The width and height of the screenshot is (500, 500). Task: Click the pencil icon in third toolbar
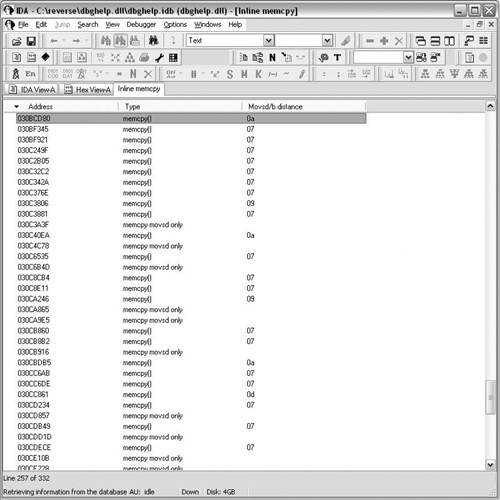pos(302,74)
